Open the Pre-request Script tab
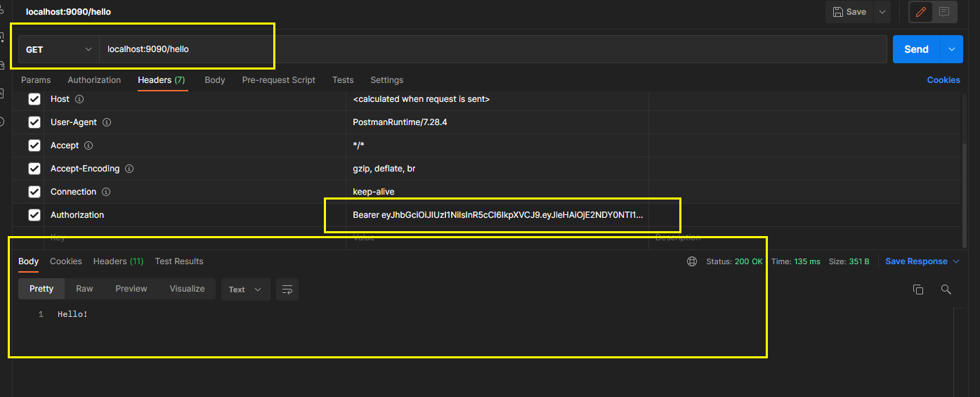The height and width of the screenshot is (397, 980). 279,80
